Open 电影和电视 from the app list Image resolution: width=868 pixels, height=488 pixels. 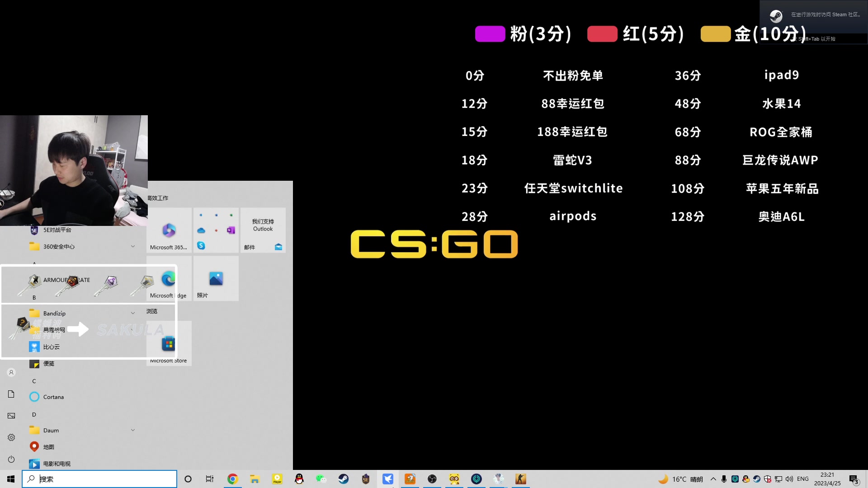point(57,464)
